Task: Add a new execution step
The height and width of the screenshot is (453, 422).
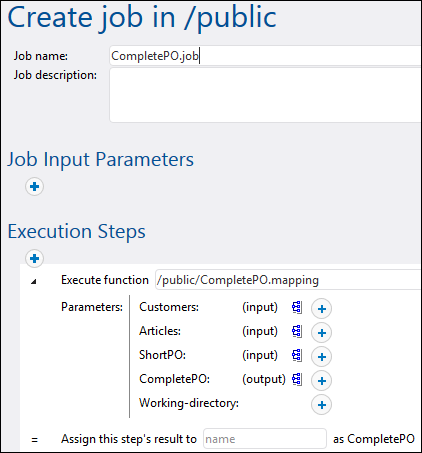Action: tap(34, 258)
